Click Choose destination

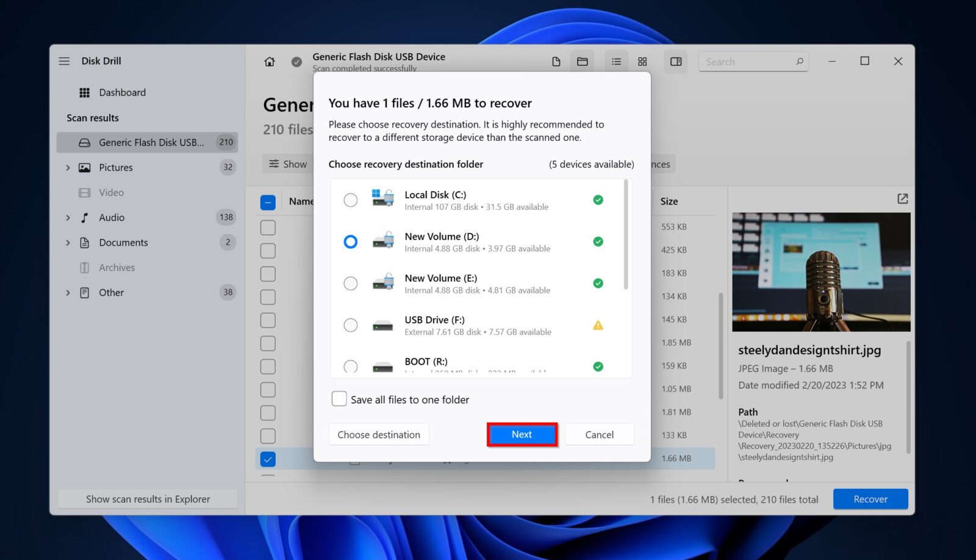(378, 434)
